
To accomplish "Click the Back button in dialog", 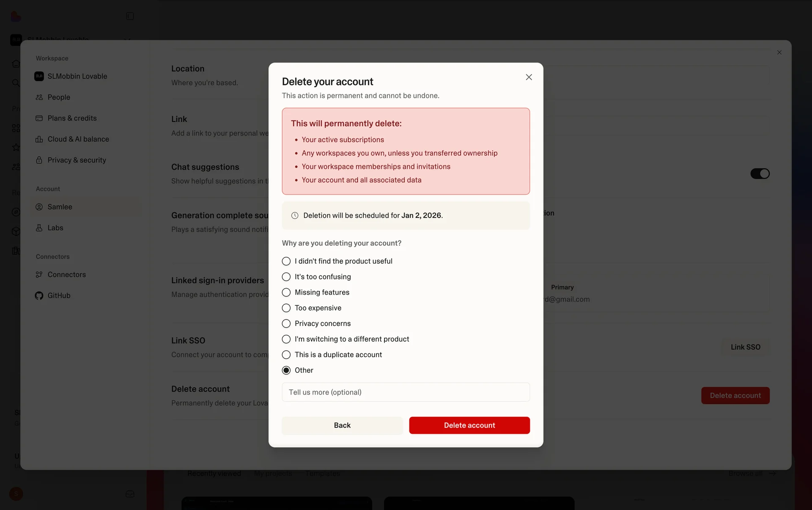I will 342,425.
